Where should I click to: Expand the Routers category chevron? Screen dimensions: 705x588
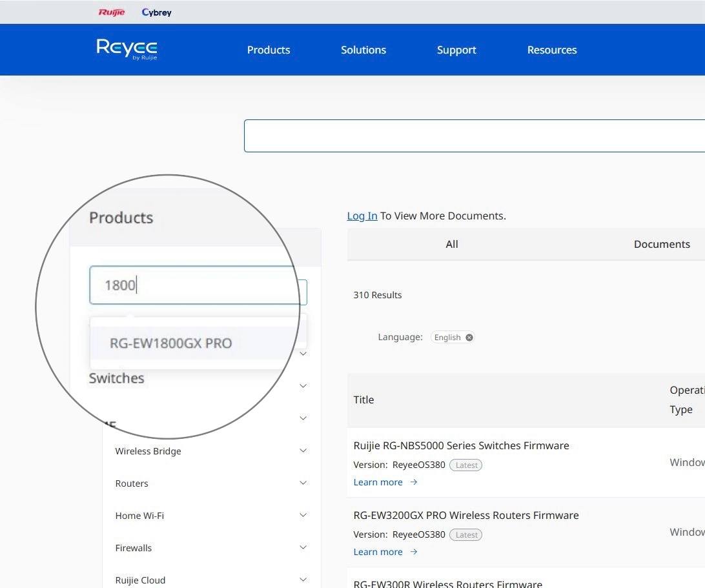point(303,483)
